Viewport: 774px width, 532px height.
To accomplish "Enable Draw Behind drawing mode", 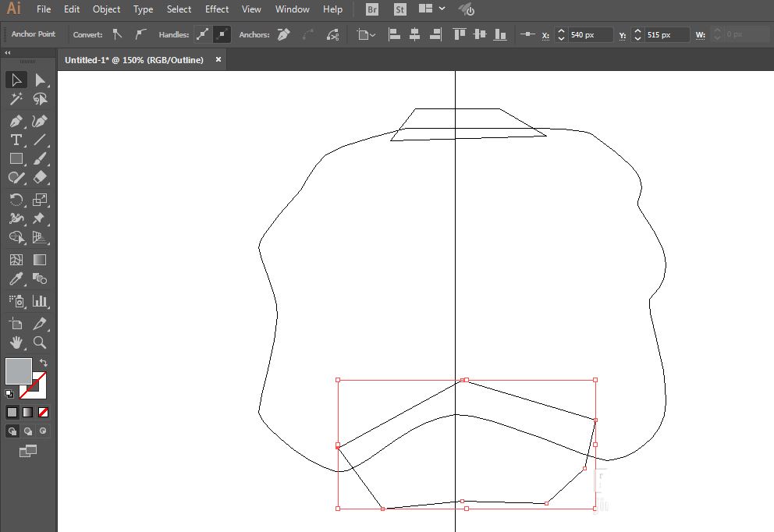I will pos(28,431).
